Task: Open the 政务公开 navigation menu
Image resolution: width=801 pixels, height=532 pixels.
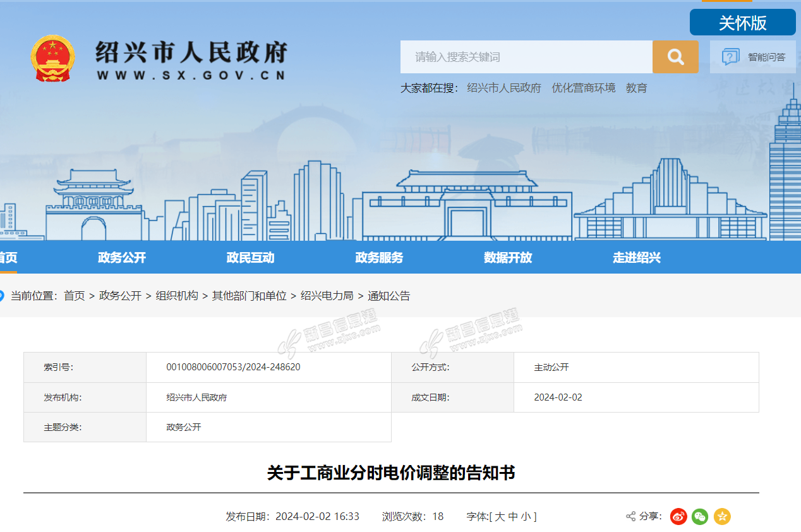Action: [122, 258]
